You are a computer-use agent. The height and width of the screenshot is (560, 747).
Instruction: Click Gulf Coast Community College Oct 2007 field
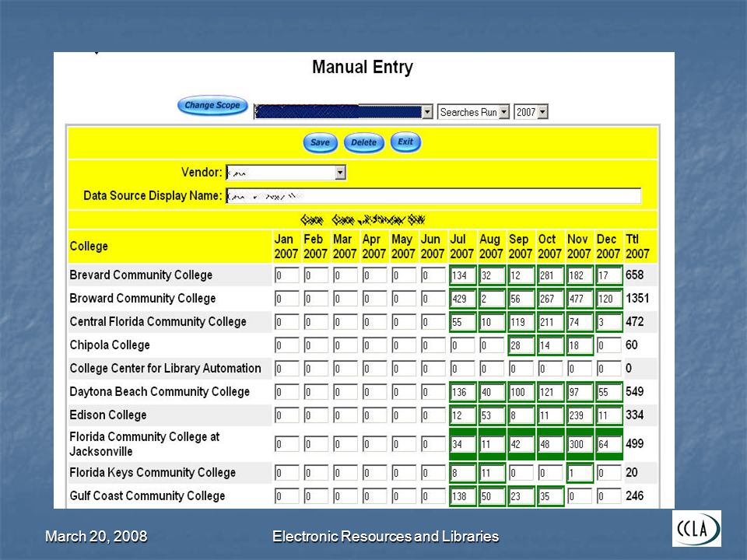(x=551, y=496)
